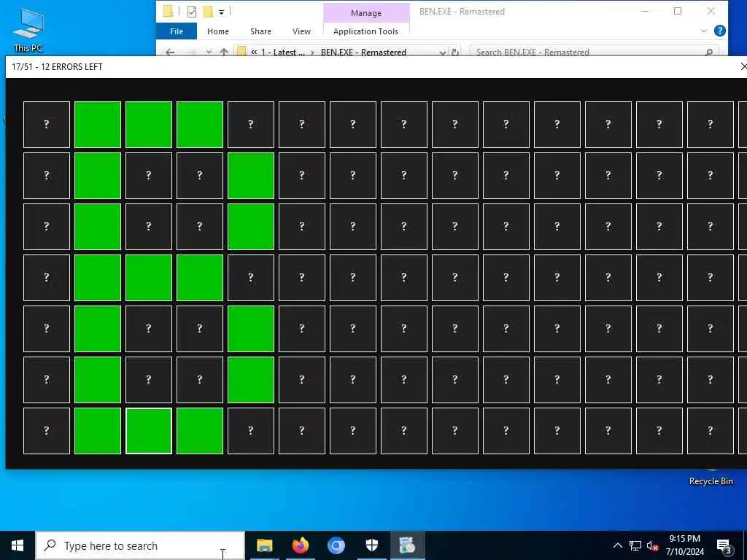
Task: Expand the address bar history dropdown
Action: (443, 52)
